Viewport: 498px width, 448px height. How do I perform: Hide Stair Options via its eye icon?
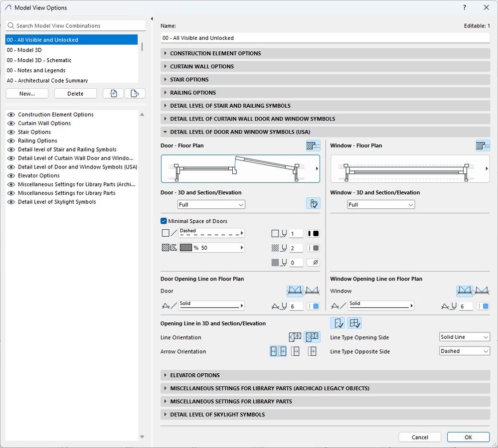click(x=11, y=132)
